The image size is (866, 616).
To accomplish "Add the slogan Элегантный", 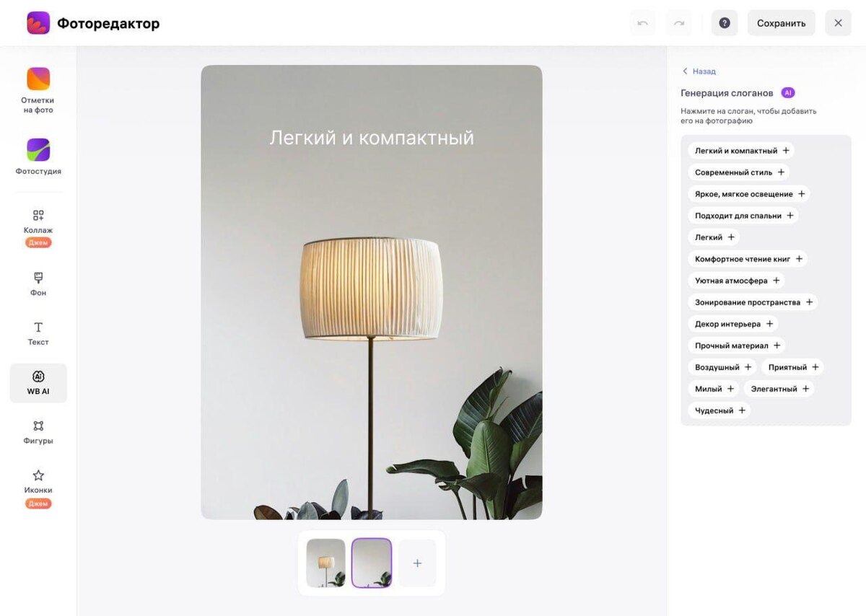I will [779, 389].
